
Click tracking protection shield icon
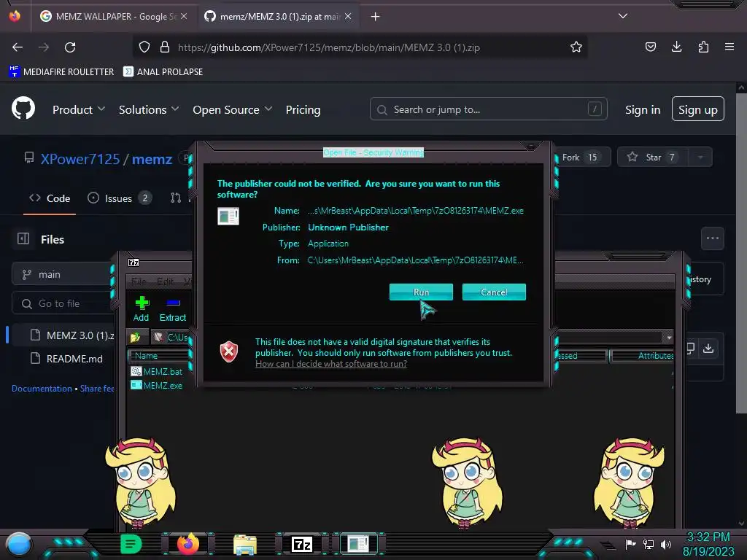pyautogui.click(x=144, y=47)
